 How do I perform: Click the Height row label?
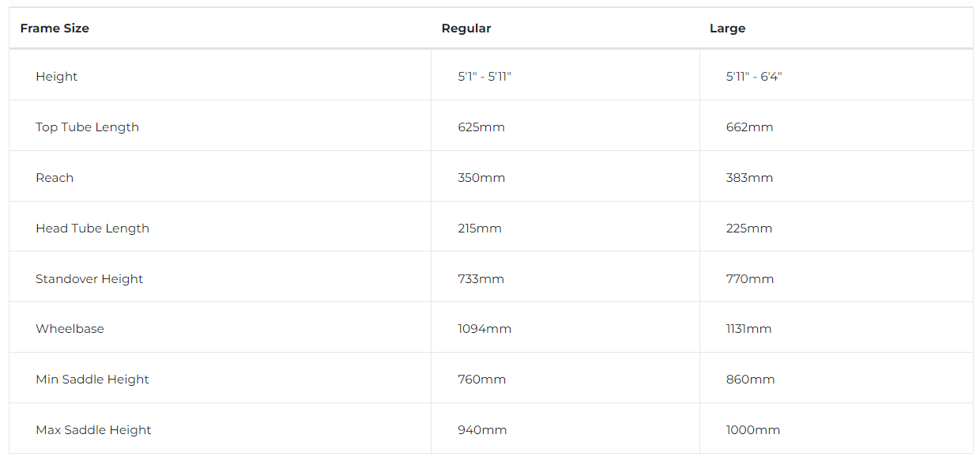(57, 77)
